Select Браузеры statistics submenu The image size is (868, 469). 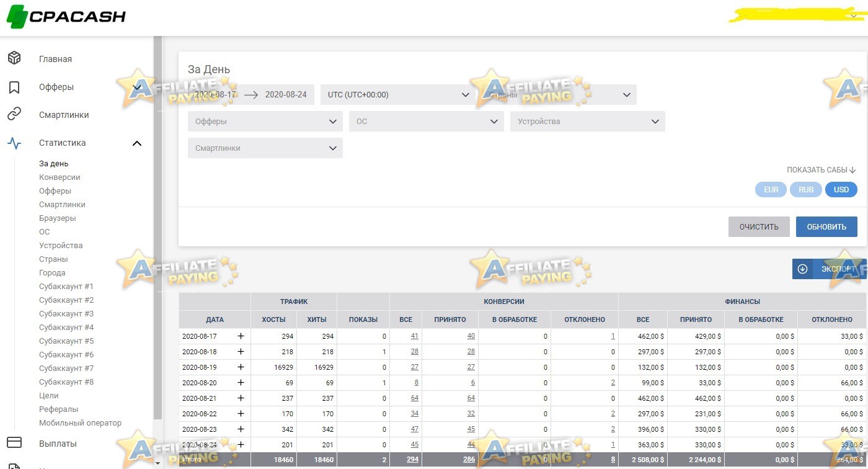pos(58,218)
